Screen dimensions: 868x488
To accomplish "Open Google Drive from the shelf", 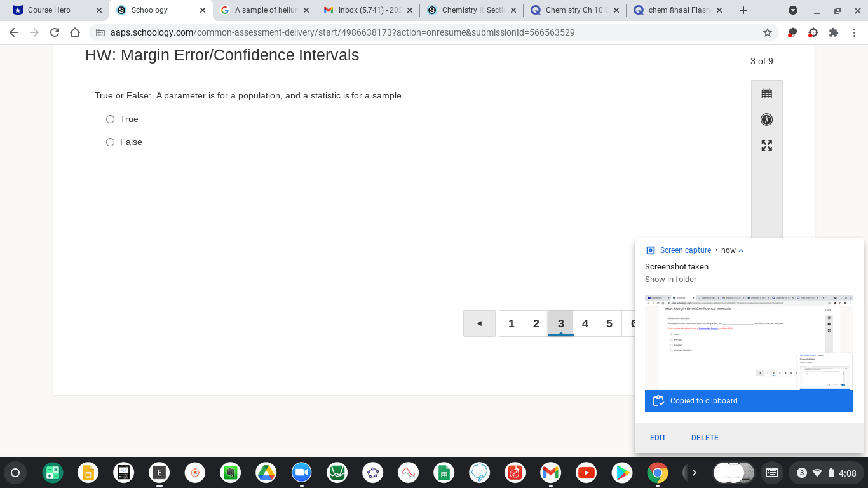I will [266, 473].
